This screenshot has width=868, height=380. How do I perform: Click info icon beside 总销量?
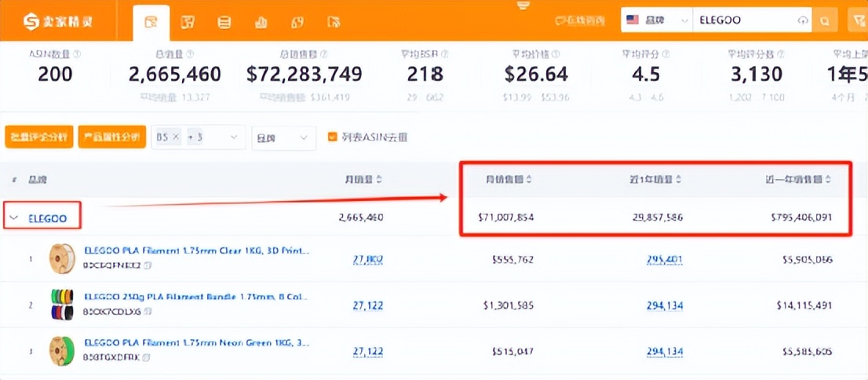(x=190, y=54)
